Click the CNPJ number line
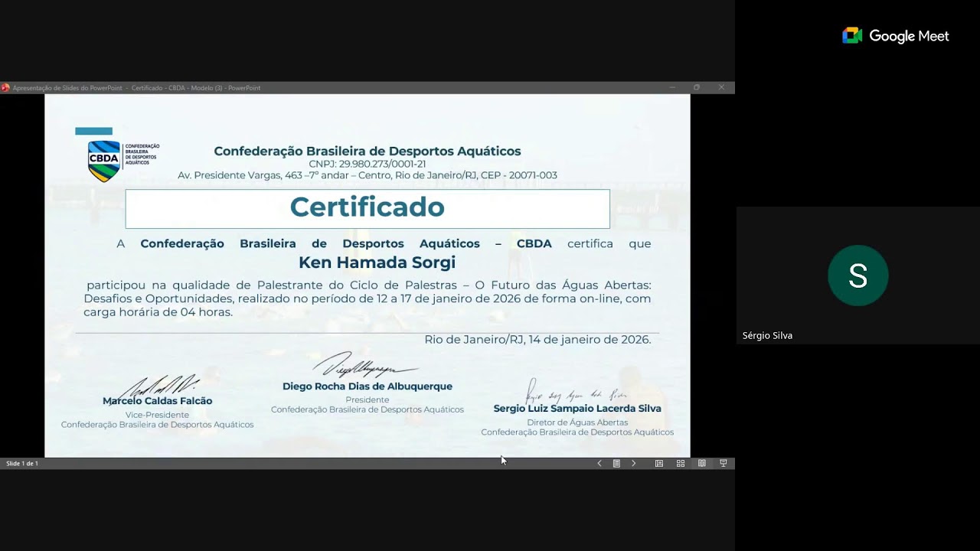The width and height of the screenshot is (980, 551). click(x=367, y=164)
